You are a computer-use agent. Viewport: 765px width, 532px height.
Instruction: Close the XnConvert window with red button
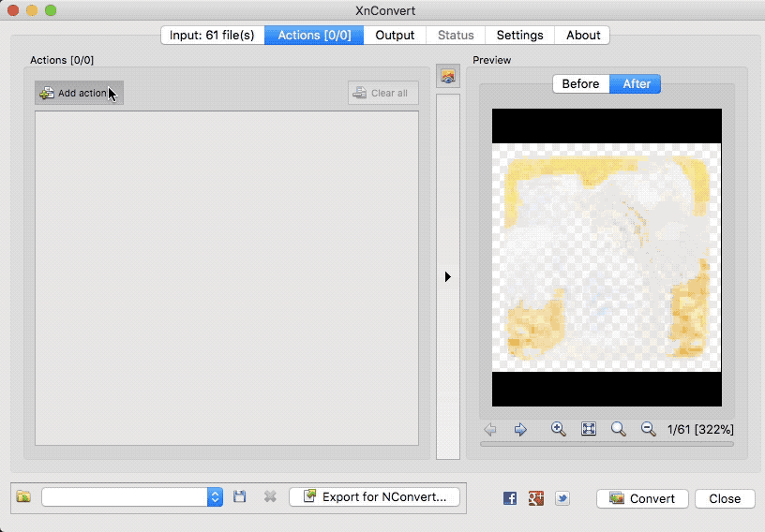13,10
